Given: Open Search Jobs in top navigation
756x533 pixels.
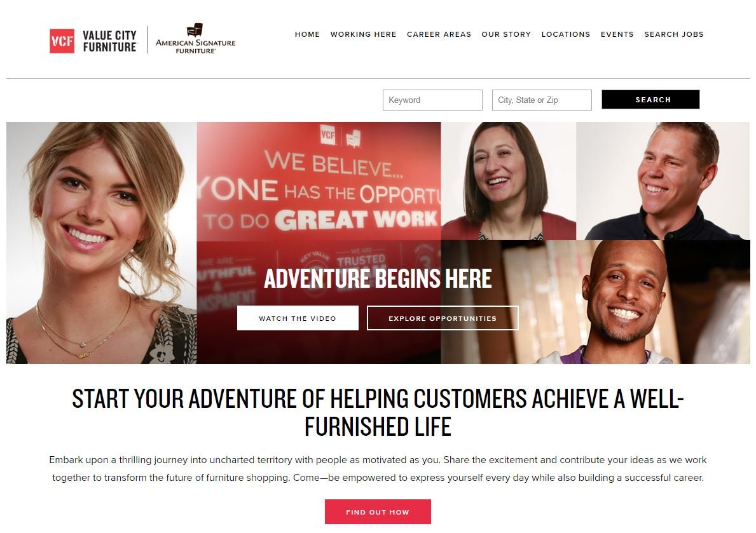Looking at the screenshot, I should [x=673, y=34].
